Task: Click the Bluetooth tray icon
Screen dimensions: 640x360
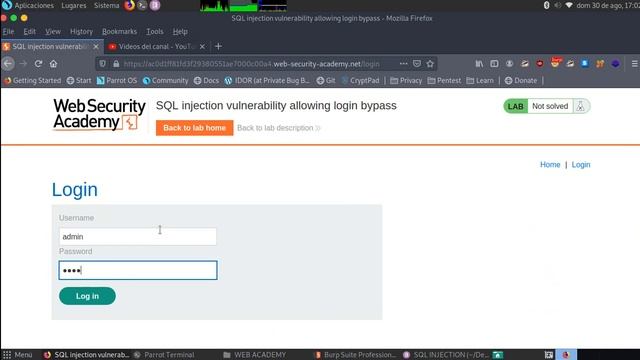Action: coord(547,5)
